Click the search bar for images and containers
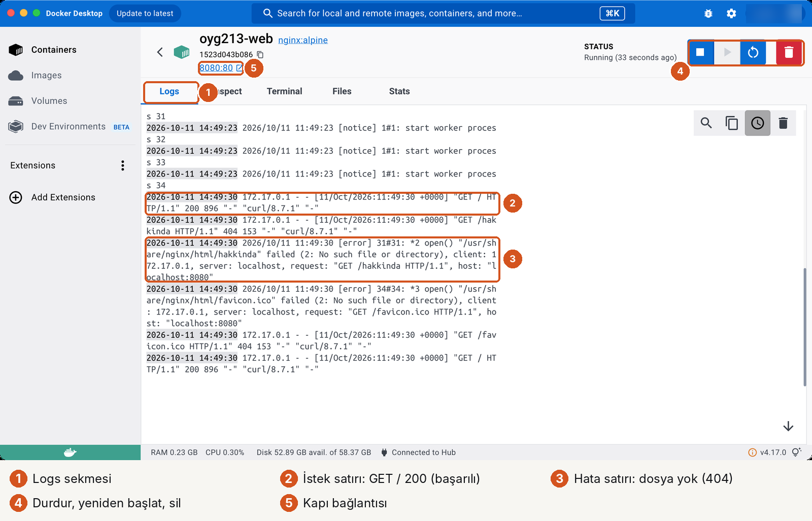Screen dimensions: 812x521 click(443, 13)
